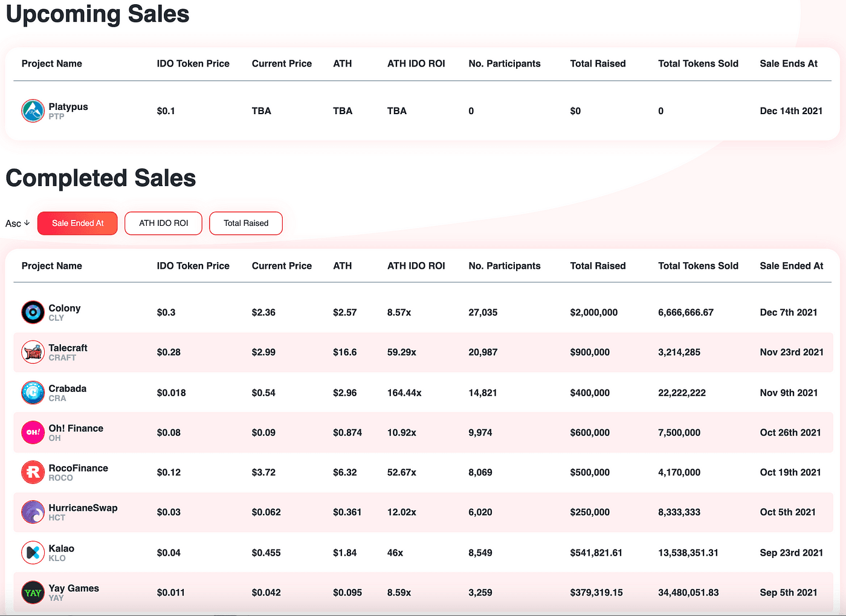
Task: Select Crabada ROI value '164.44x'
Action: (405, 393)
